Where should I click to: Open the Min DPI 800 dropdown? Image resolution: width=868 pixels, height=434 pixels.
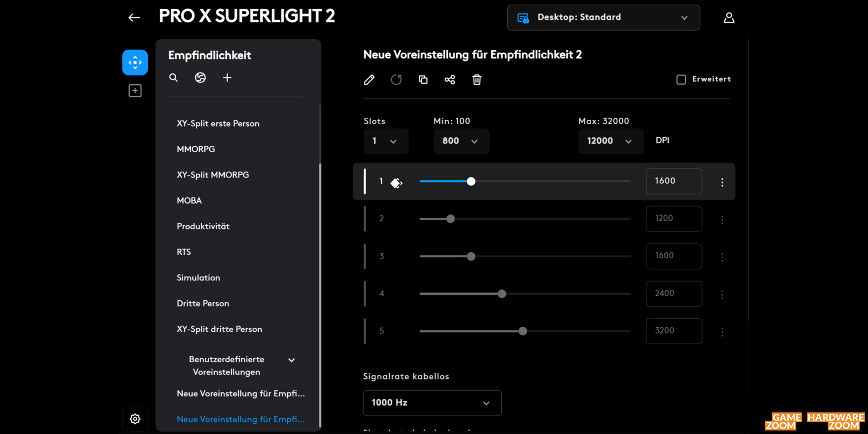pyautogui.click(x=461, y=141)
